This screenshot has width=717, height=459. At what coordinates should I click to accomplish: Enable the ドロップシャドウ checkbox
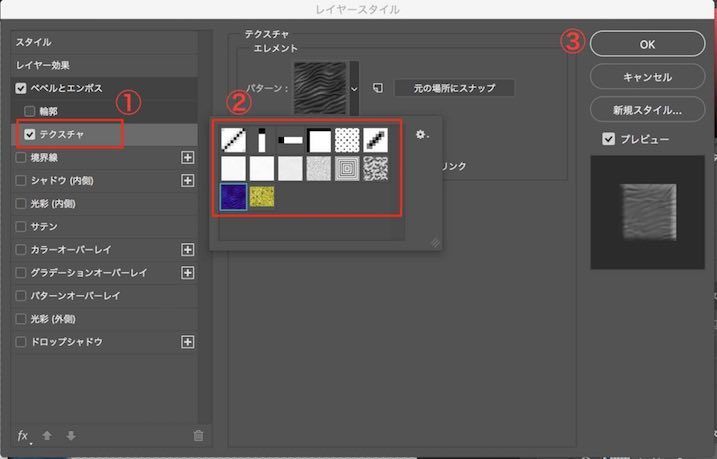[x=21, y=342]
